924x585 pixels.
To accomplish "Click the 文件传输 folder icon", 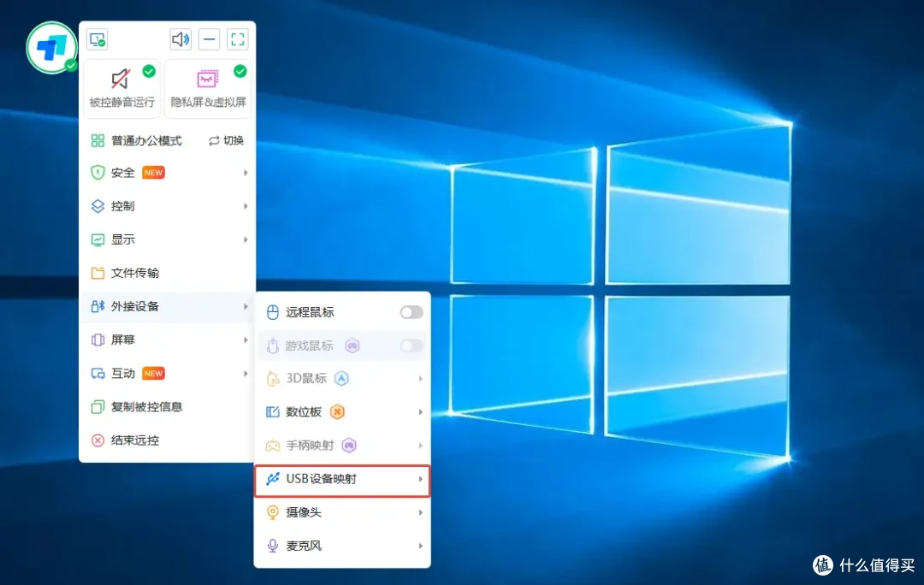I will click(x=98, y=273).
